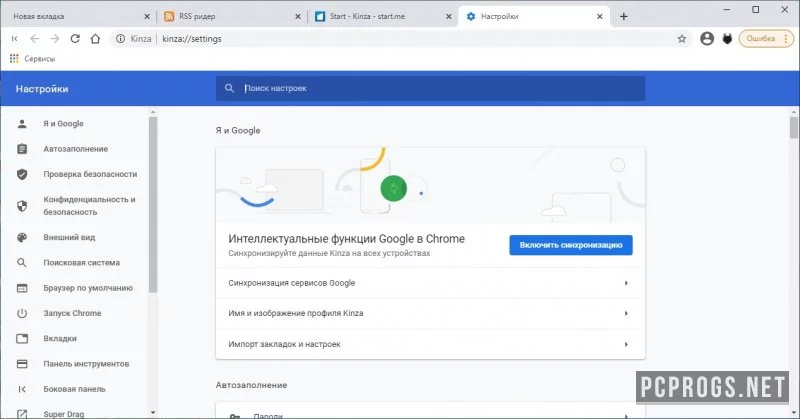Viewport: 800px width, 419px height.
Task: Click sidebar scrollbar down arrow
Action: coord(153,412)
